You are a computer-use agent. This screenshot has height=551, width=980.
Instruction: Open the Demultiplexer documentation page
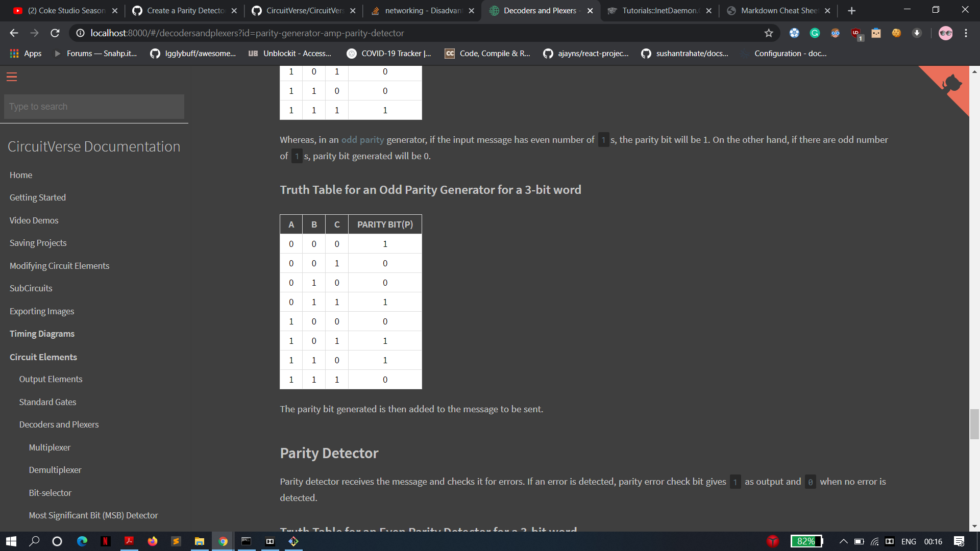(55, 470)
